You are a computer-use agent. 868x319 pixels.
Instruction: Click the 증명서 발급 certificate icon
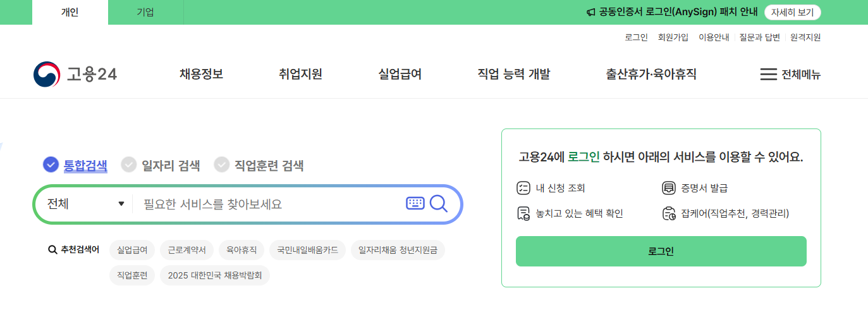pos(668,188)
